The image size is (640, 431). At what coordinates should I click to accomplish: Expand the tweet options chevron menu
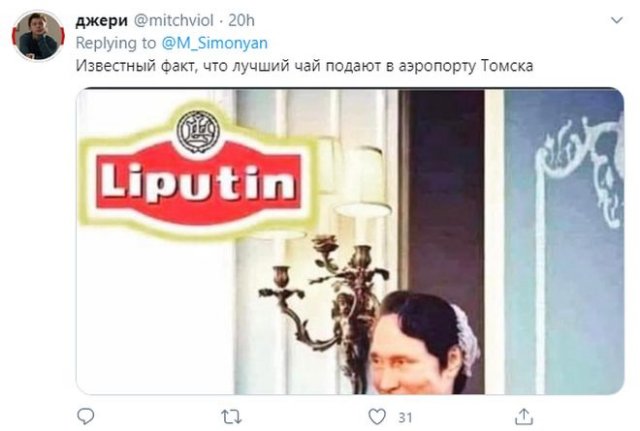616,20
